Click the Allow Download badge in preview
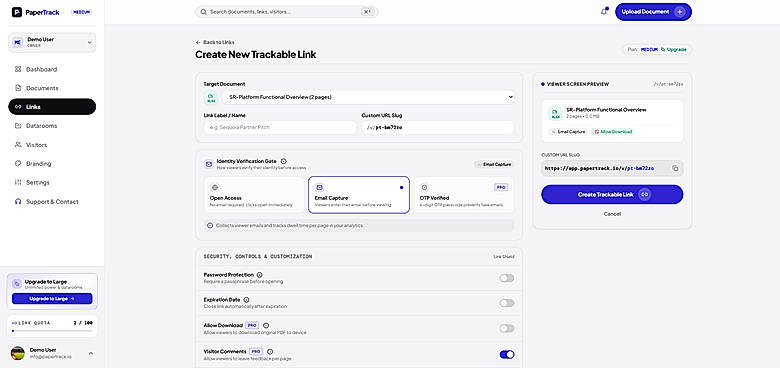The height and width of the screenshot is (368, 780). pos(613,132)
